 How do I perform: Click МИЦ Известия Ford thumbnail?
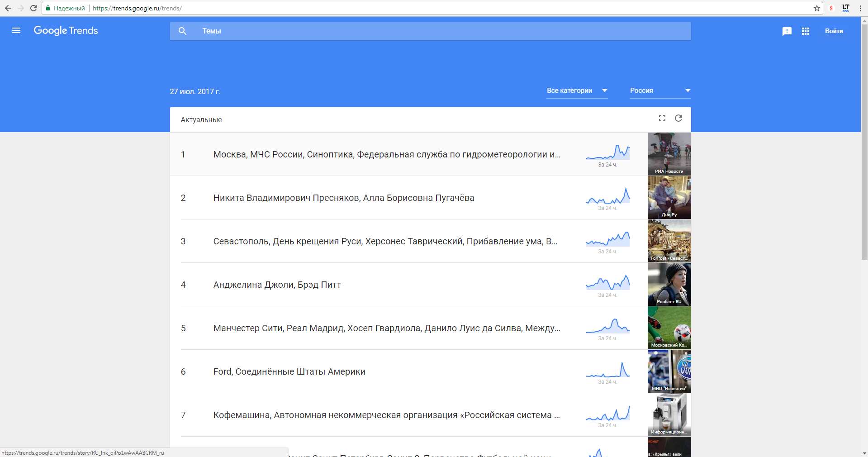pyautogui.click(x=669, y=371)
